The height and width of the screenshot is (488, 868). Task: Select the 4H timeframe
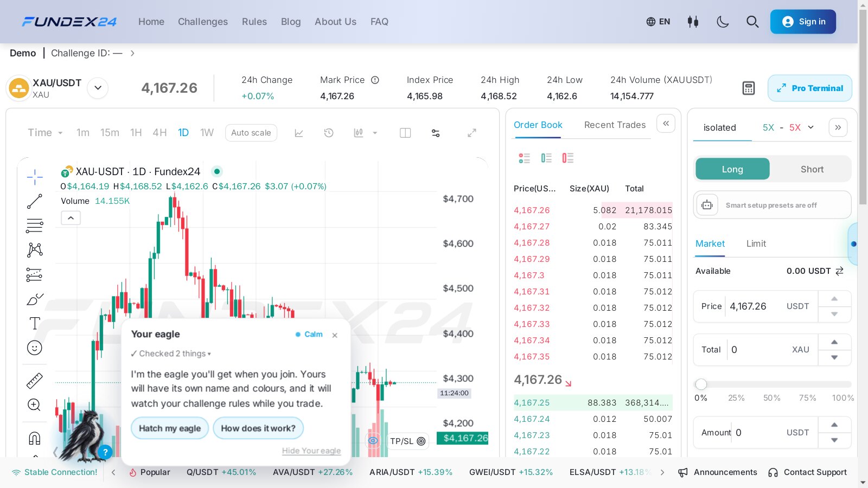pos(159,133)
